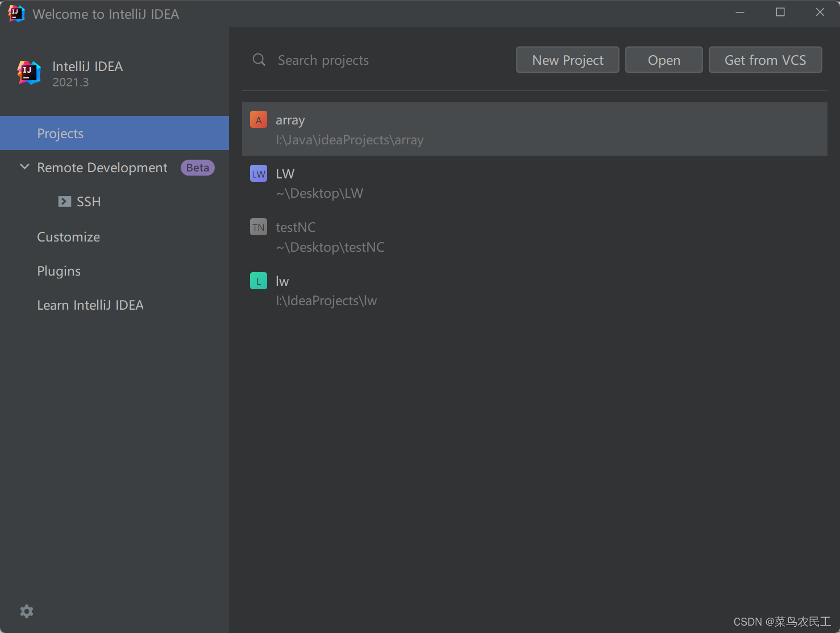Click the 2021.3 version label
The height and width of the screenshot is (633, 840).
coord(70,82)
